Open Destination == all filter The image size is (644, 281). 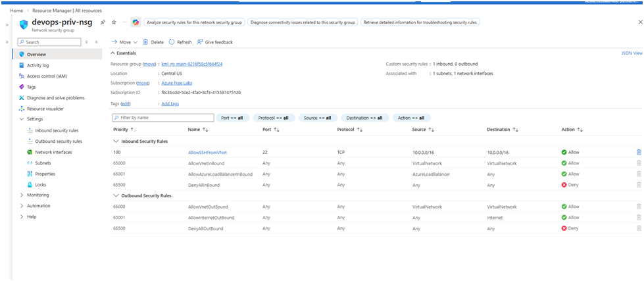[364, 118]
